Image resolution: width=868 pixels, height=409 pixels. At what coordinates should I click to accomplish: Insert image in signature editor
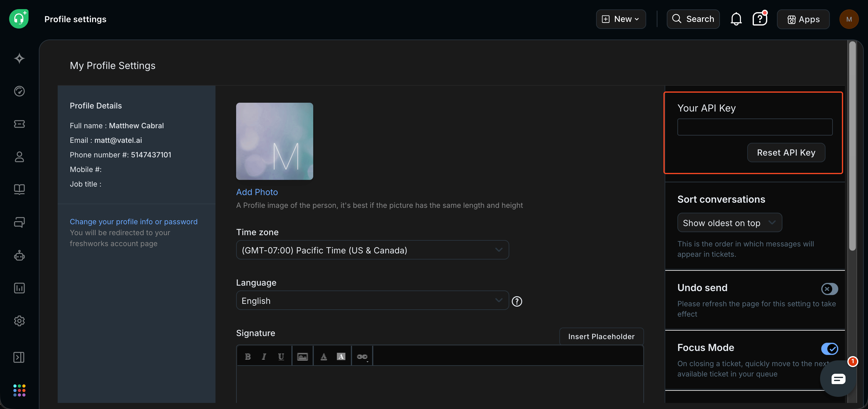(302, 356)
